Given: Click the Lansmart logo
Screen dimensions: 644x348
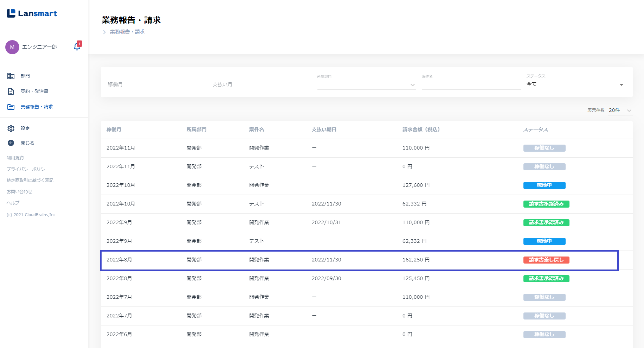Looking at the screenshot, I should click(32, 13).
